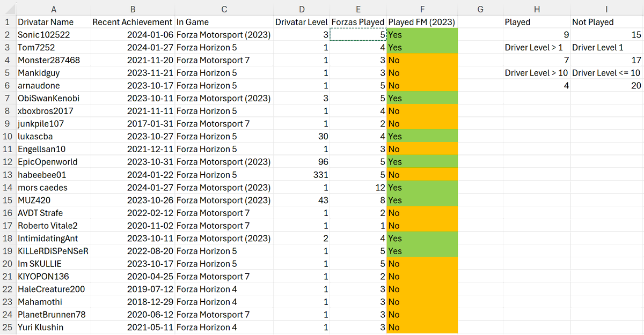
Task: Click Forzas Played value 12
Action: [x=358, y=188]
